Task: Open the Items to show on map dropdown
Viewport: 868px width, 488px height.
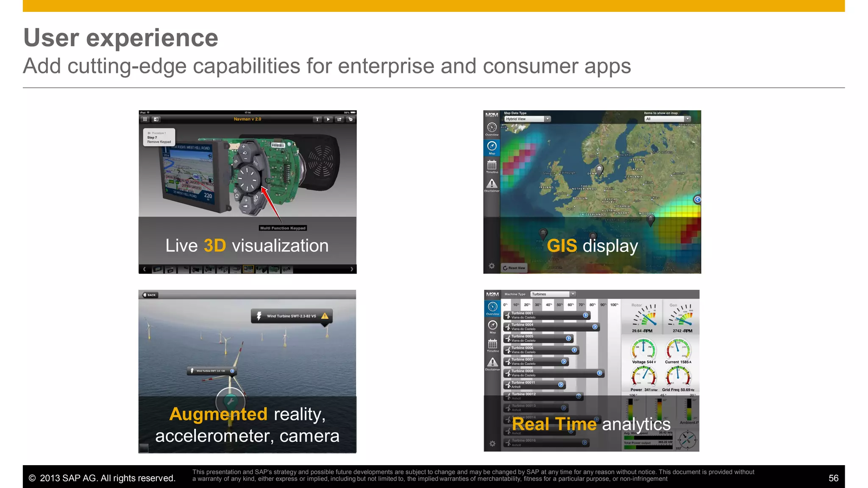Action: tap(667, 119)
